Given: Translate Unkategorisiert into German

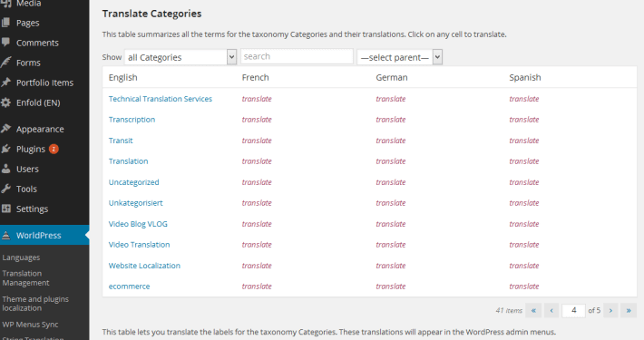Looking at the screenshot, I should (391, 203).
